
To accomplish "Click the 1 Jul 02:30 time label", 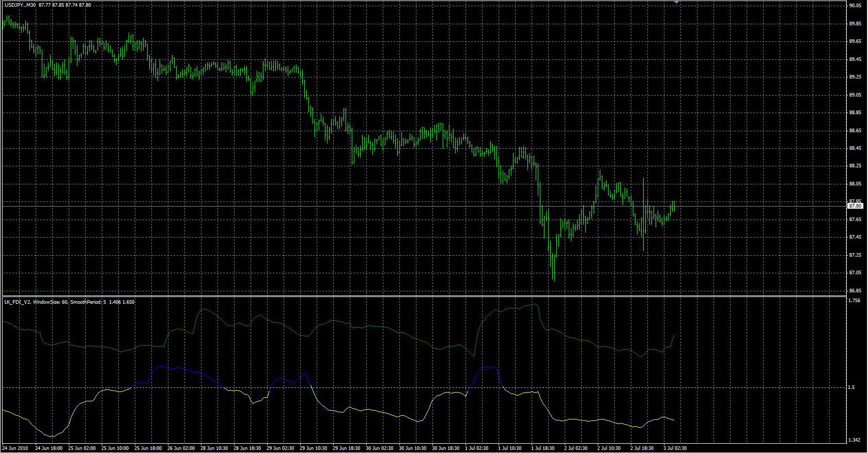I will [x=477, y=448].
